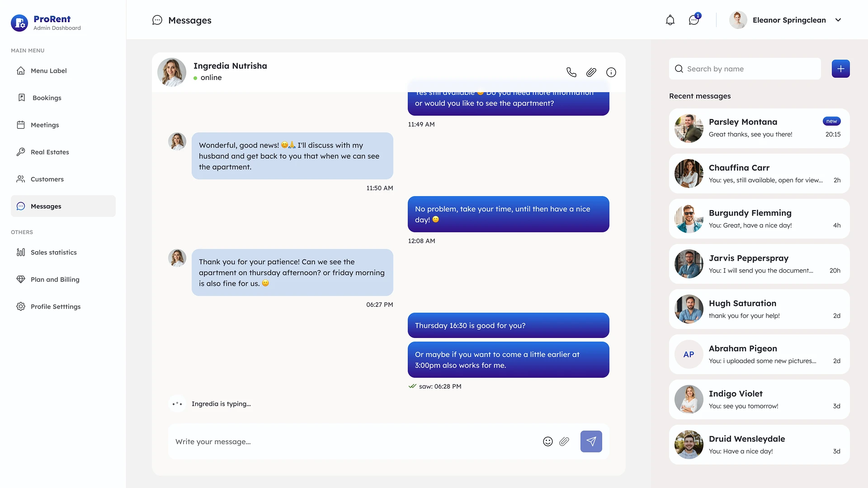
Task: Show conversation info details
Action: tap(611, 72)
